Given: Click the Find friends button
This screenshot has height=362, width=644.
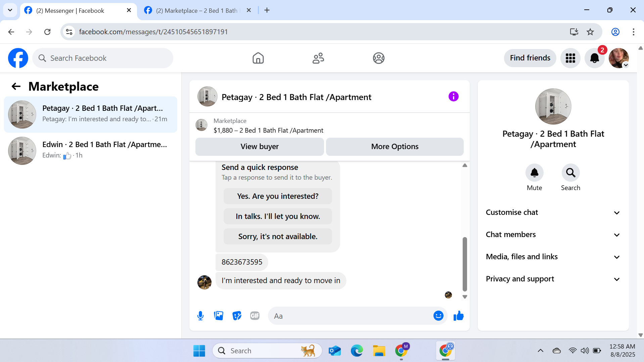Looking at the screenshot, I should pyautogui.click(x=530, y=58).
